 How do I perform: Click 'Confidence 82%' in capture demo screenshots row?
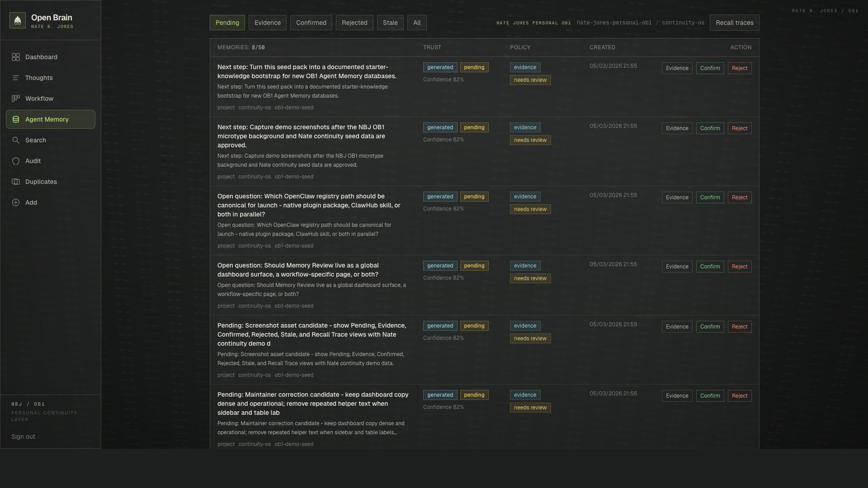[443, 140]
